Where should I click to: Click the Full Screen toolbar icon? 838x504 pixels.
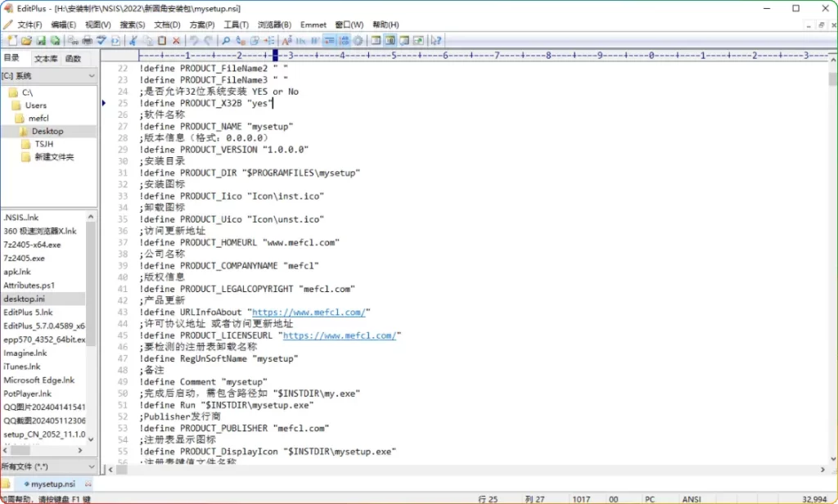pyautogui.click(x=418, y=41)
